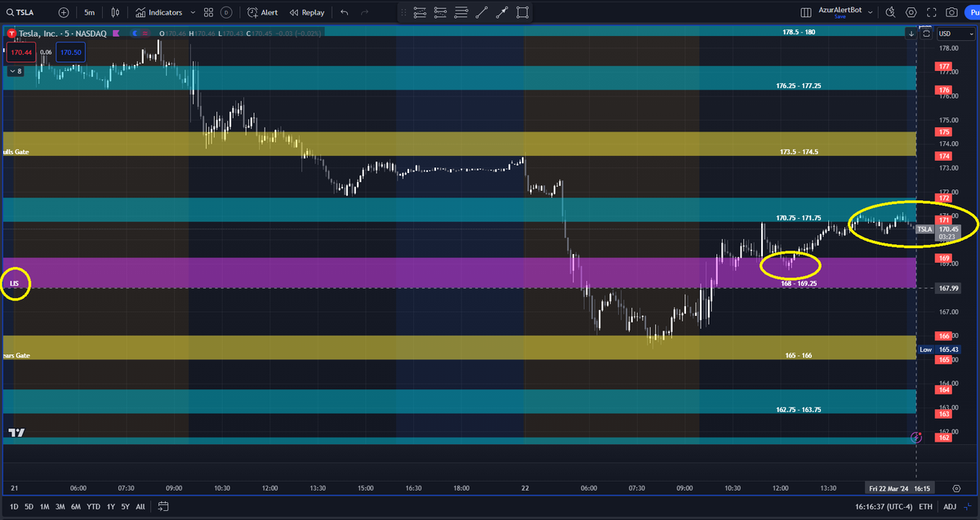Click the 176.25 - 177.25 zone label
Viewport: 980px width, 520px height.
(x=799, y=86)
